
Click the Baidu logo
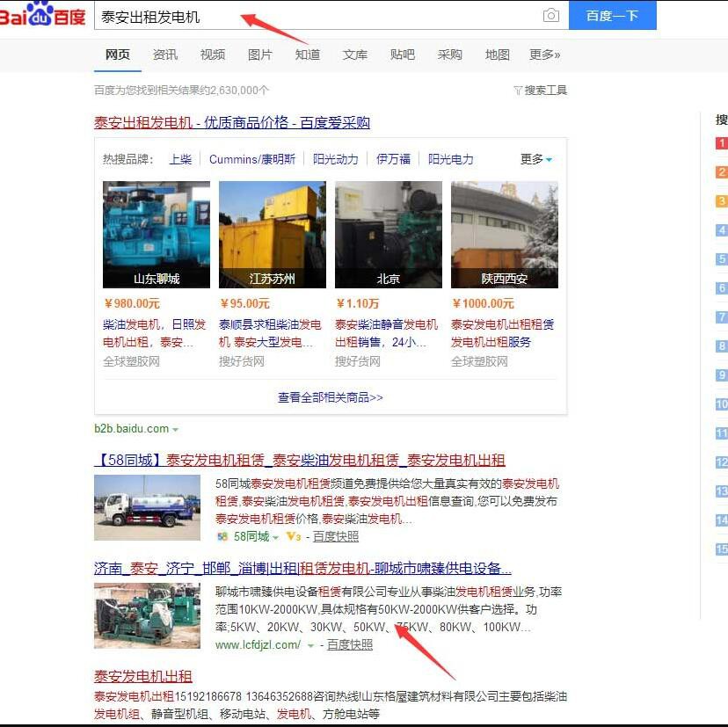(42, 14)
